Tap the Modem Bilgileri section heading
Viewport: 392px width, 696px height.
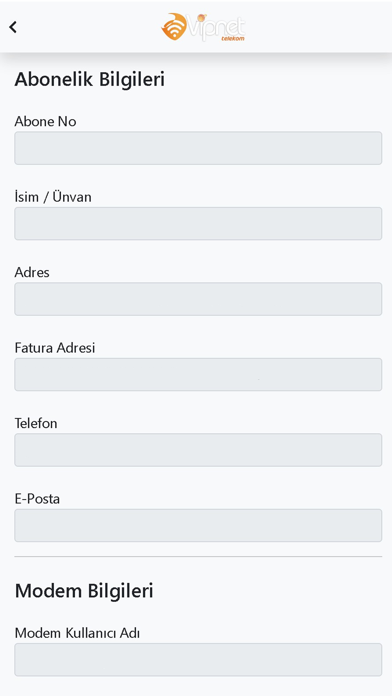(84, 591)
